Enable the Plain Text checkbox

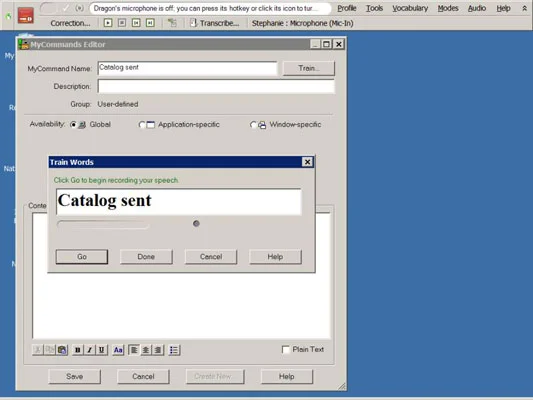click(286, 349)
